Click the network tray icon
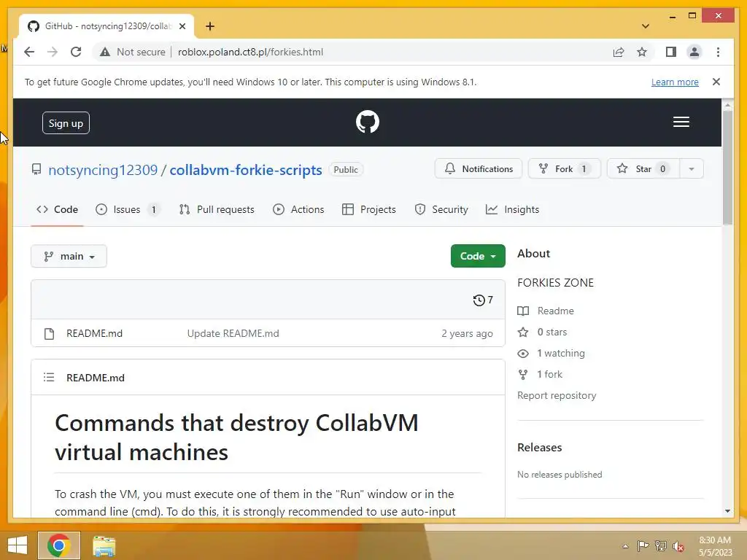This screenshot has height=560, width=747. pos(661,546)
